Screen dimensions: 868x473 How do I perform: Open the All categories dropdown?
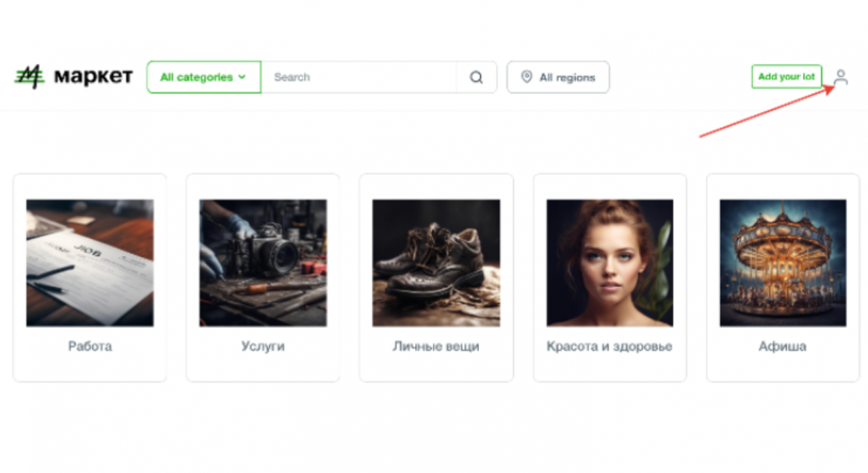(x=204, y=77)
